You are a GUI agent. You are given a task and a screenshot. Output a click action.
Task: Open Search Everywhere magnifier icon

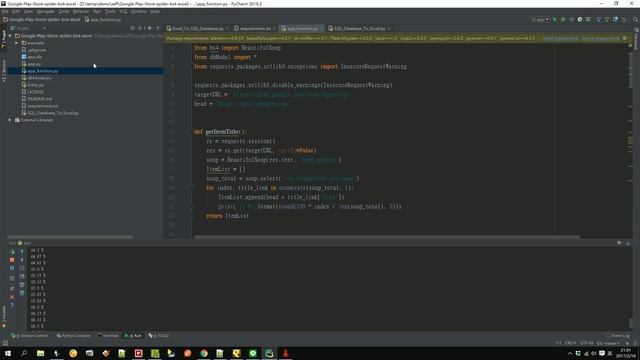pos(636,19)
